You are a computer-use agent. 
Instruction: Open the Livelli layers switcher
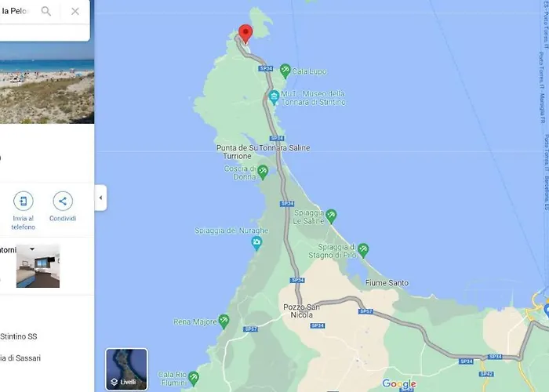(126, 369)
